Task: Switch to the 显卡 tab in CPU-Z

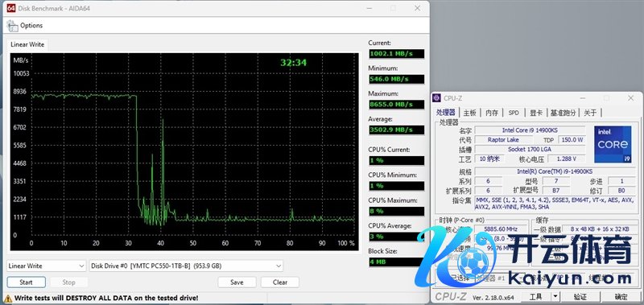Action: point(536,113)
